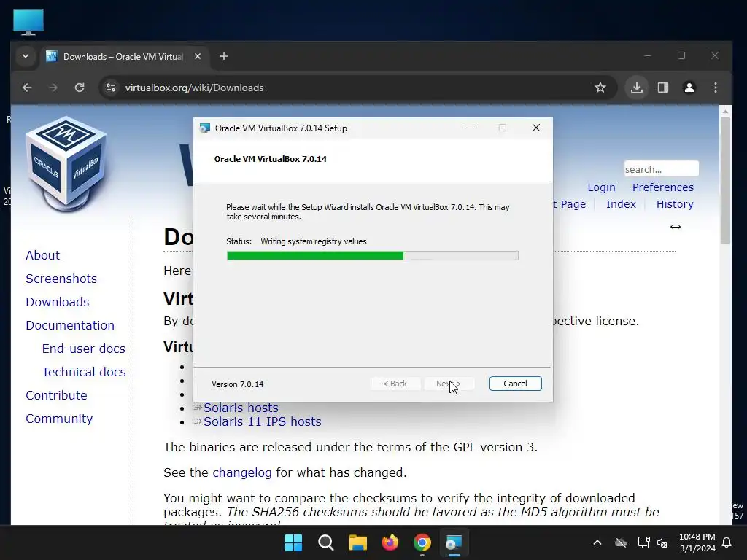Screen dimensions: 747x560
Task: View site information icon in address bar
Action: 111,87
